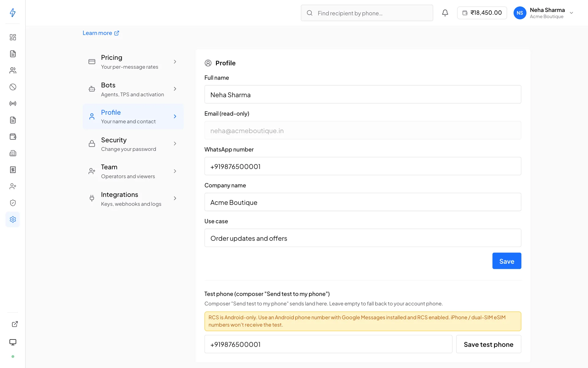Open the broadcast signal sidebar icon
This screenshot has height=368, width=588.
pyautogui.click(x=13, y=104)
